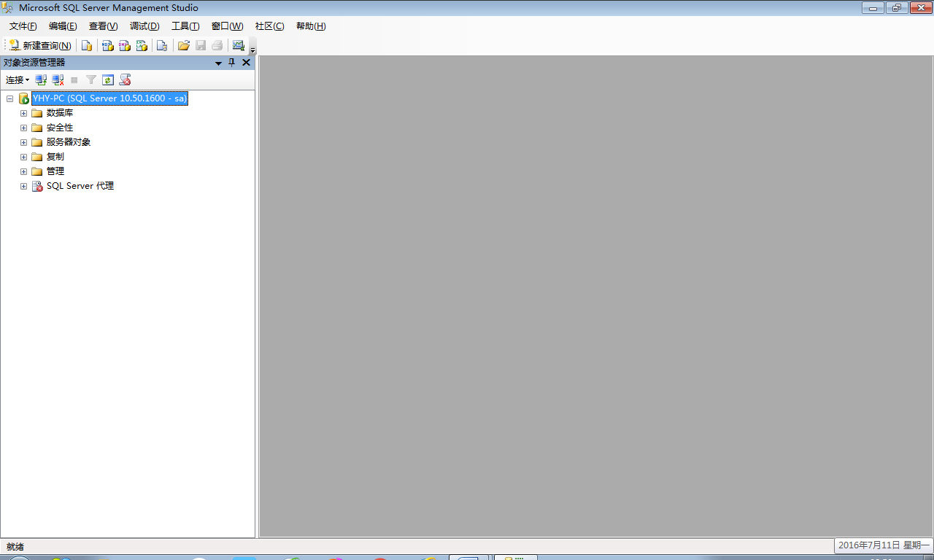Expand the 管理 folder
Screen dimensions: 934x560
pyautogui.click(x=23, y=171)
